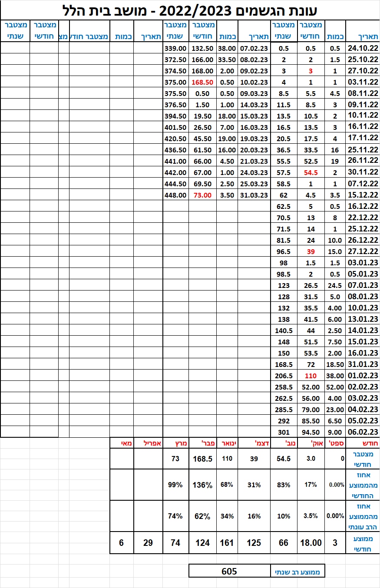Click the yearly cumulative cell 301

[284, 432]
